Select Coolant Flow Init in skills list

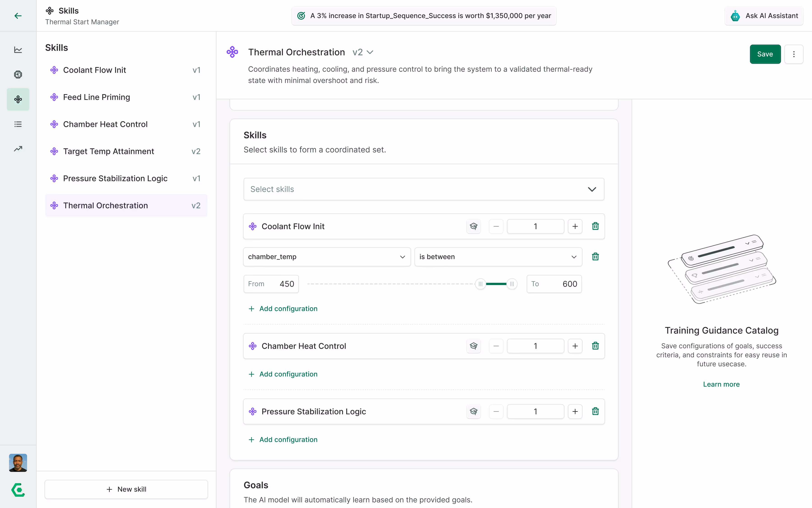126,70
